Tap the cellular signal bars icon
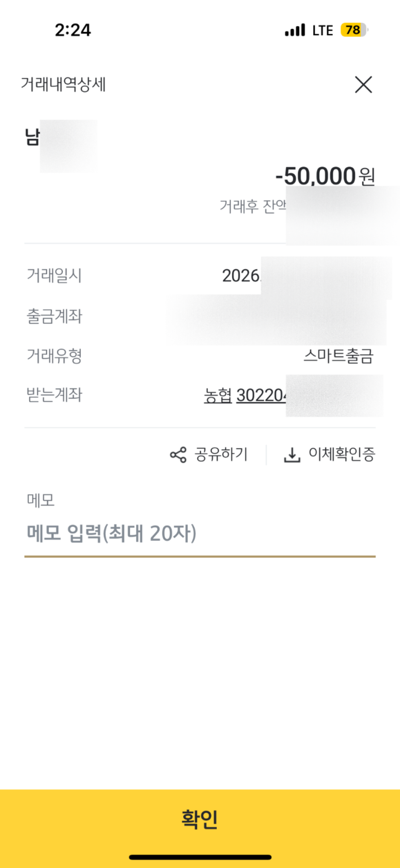The width and height of the screenshot is (400, 868). 295,30
